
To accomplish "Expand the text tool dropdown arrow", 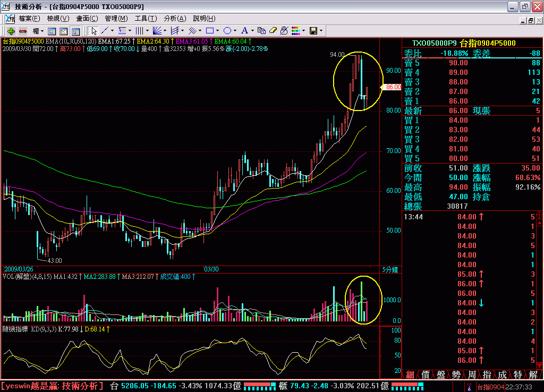I will (x=252, y=31).
